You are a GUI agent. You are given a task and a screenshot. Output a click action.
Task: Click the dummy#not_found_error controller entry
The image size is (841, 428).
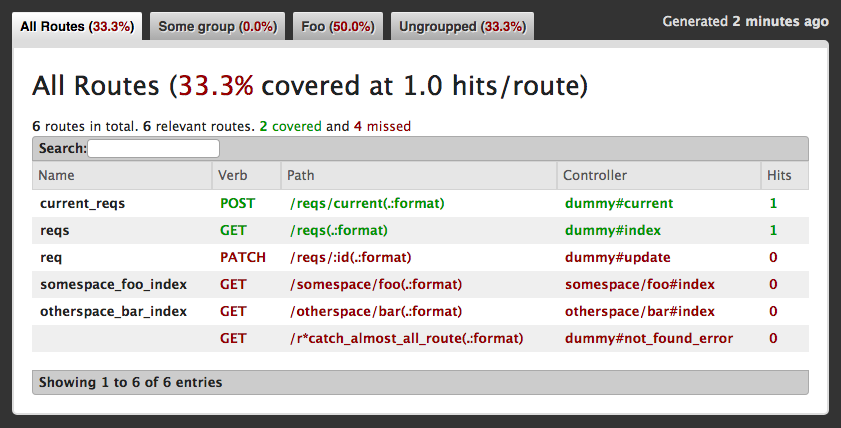649,338
